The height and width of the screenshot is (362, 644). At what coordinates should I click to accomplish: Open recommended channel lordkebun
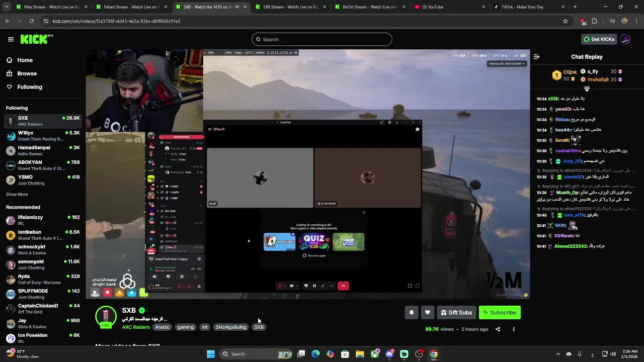coord(43,235)
